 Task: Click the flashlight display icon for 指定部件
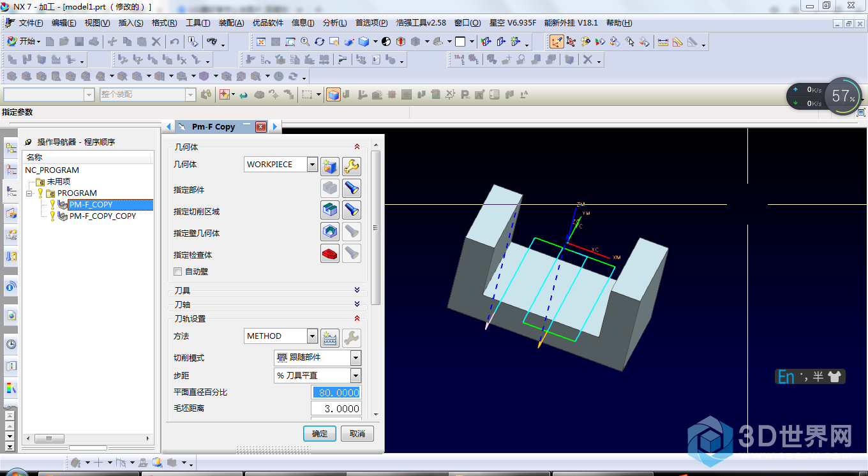(352, 188)
